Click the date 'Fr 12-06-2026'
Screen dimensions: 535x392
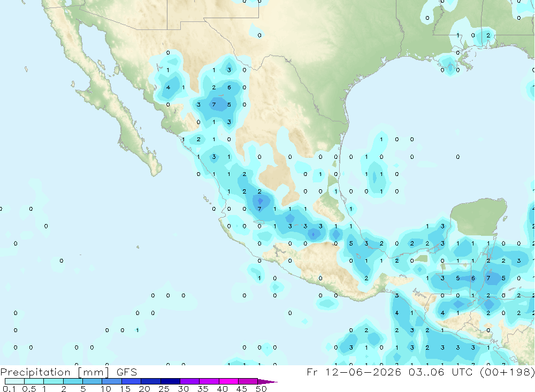point(354,372)
